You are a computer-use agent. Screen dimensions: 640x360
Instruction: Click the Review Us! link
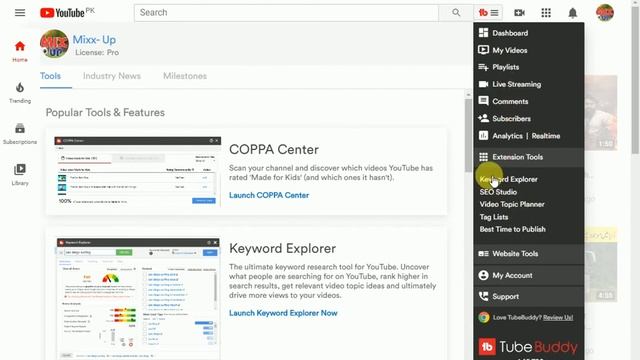click(x=558, y=318)
